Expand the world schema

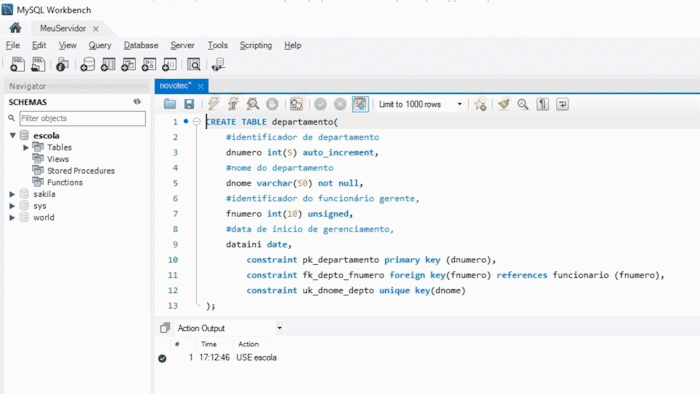pyautogui.click(x=12, y=217)
